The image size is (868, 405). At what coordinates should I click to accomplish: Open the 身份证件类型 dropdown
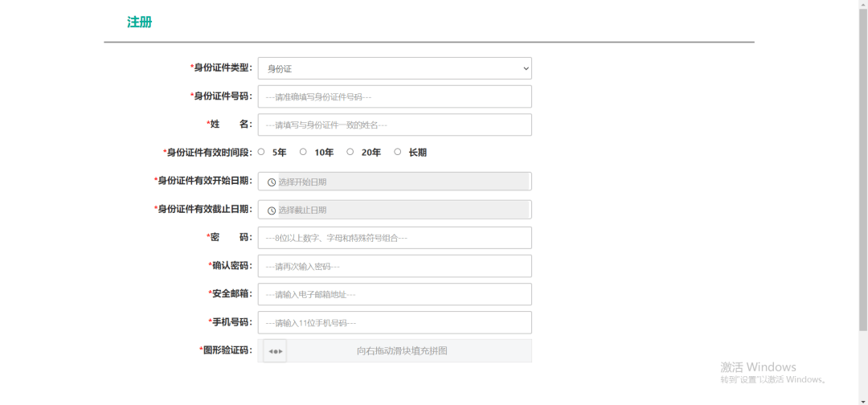click(x=394, y=68)
